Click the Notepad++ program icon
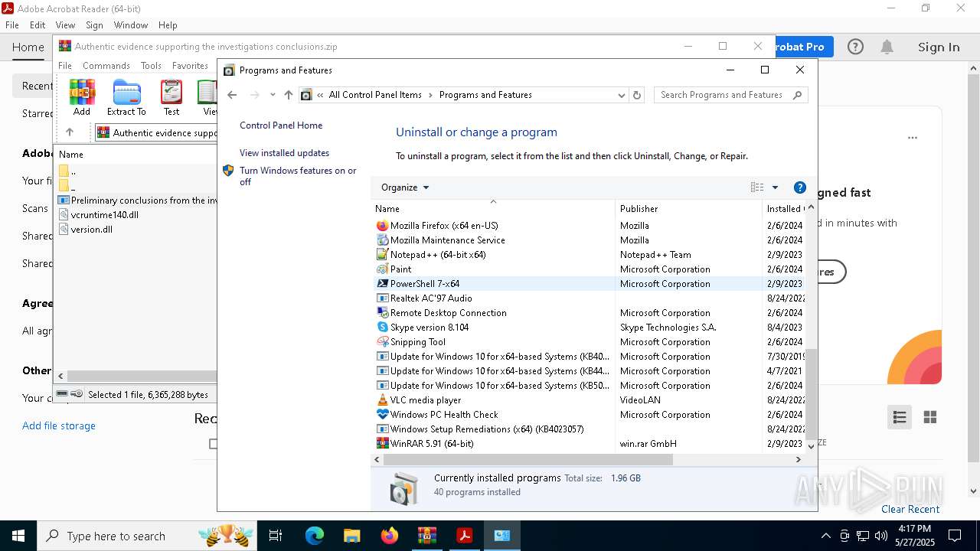This screenshot has height=551, width=980. (383, 255)
